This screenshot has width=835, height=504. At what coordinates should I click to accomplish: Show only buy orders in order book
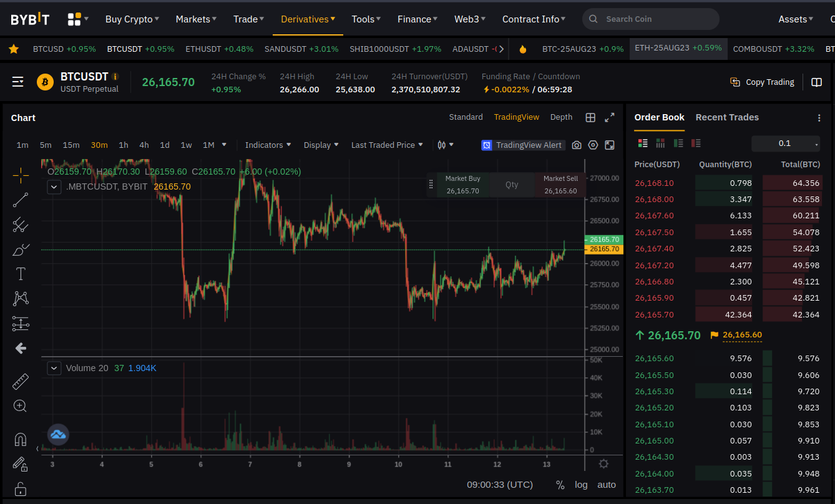[x=678, y=143]
